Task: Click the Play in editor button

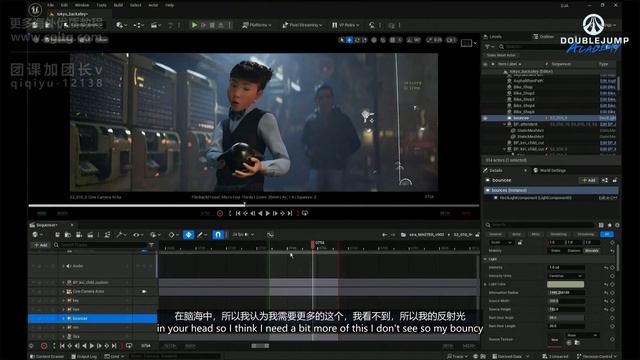Action: click(194, 25)
